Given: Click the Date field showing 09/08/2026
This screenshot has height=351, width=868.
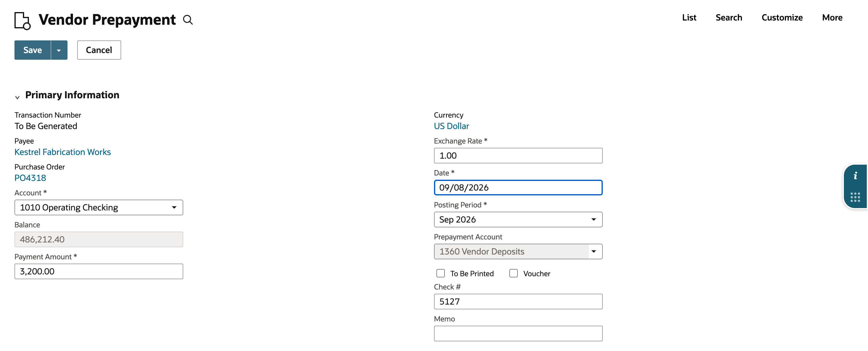Looking at the screenshot, I should 518,188.
